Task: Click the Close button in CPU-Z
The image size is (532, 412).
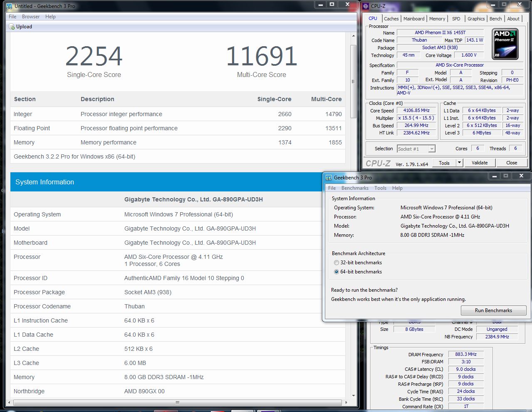Action: [x=512, y=163]
